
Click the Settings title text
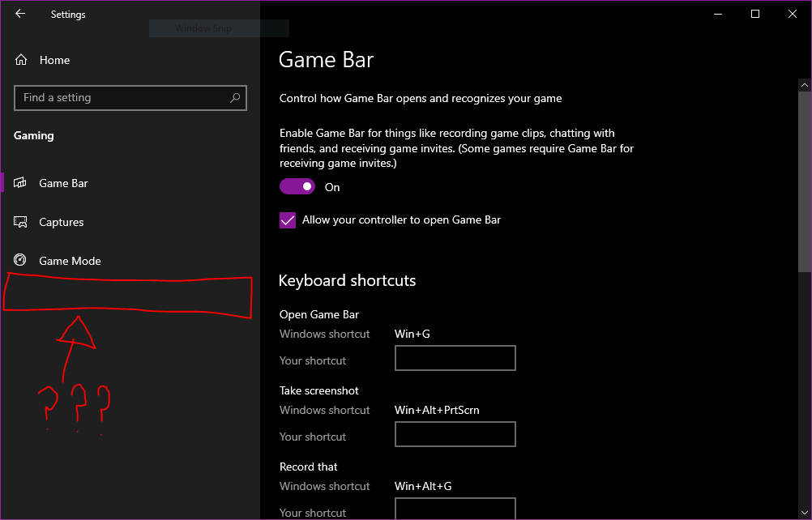point(68,15)
